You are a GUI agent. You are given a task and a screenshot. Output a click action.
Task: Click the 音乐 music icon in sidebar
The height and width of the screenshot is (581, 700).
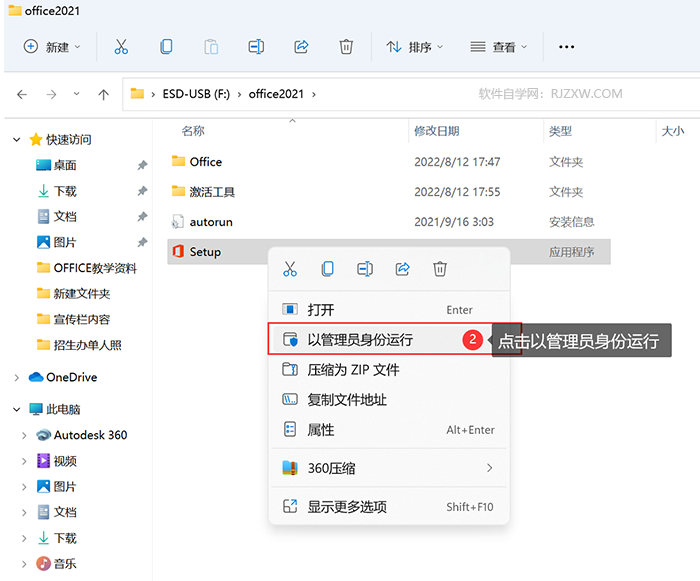43,564
